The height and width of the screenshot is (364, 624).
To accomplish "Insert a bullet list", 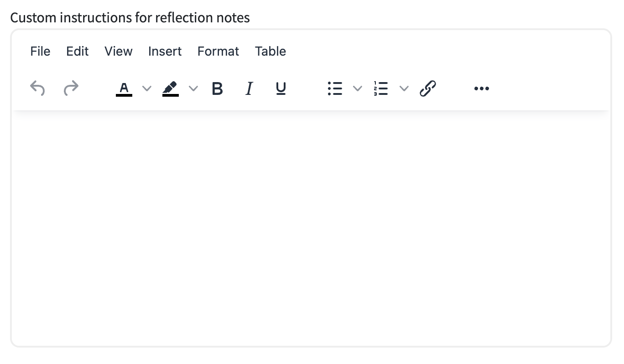I will pos(335,88).
